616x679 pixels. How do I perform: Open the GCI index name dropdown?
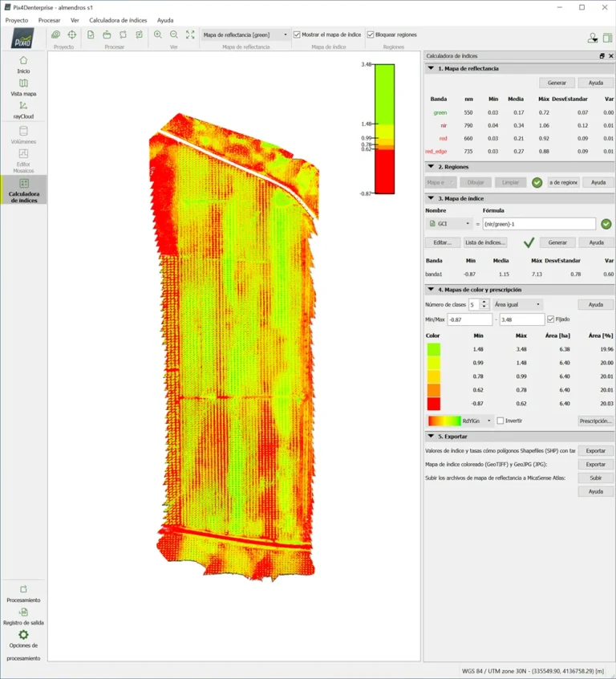click(x=449, y=224)
